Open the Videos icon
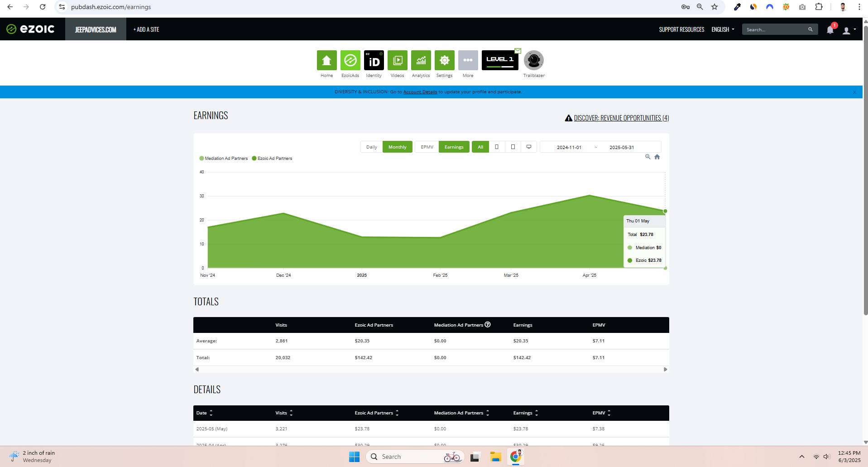Viewport: 868px width, 467px height. (x=397, y=60)
